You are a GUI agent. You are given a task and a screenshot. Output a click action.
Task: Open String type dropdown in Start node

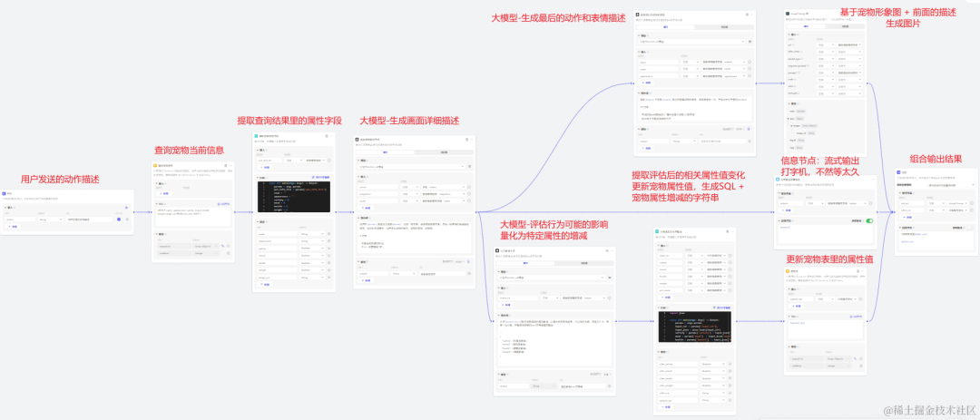click(x=51, y=220)
